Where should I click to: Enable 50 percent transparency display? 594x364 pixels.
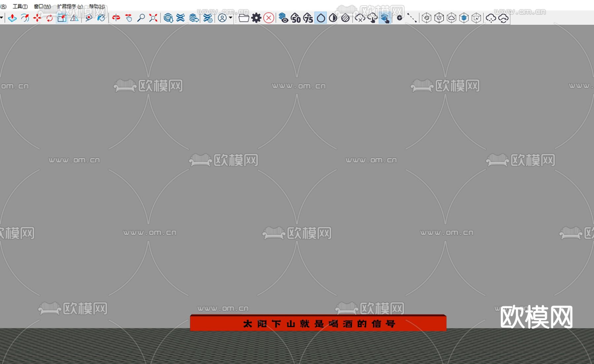[296, 19]
